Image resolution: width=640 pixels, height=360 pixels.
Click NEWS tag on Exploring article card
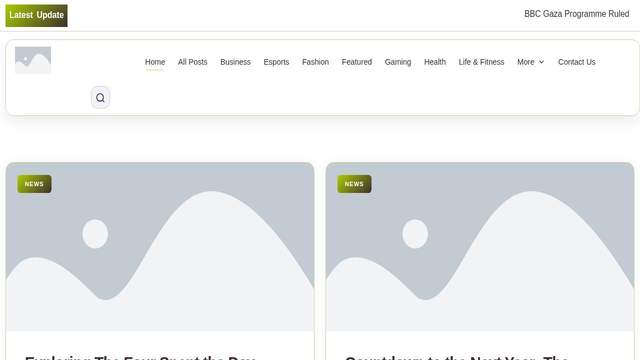(34, 184)
